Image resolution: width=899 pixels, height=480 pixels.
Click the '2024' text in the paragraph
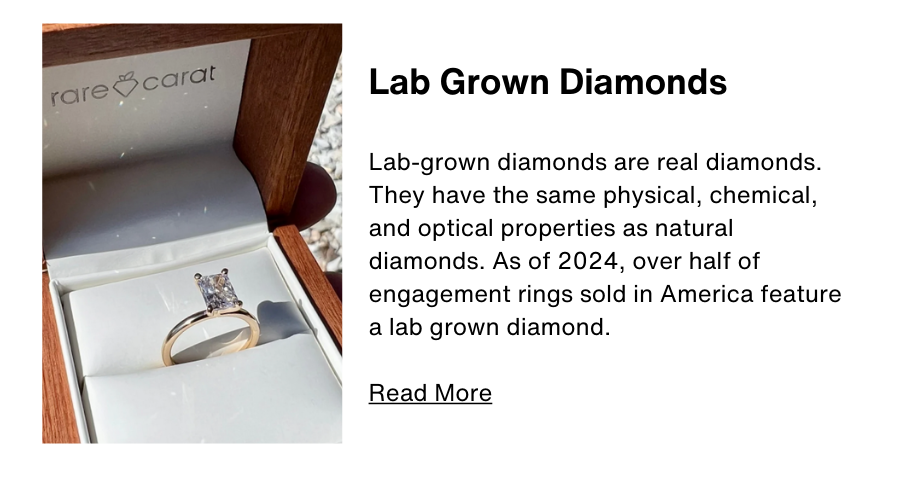pos(588,262)
